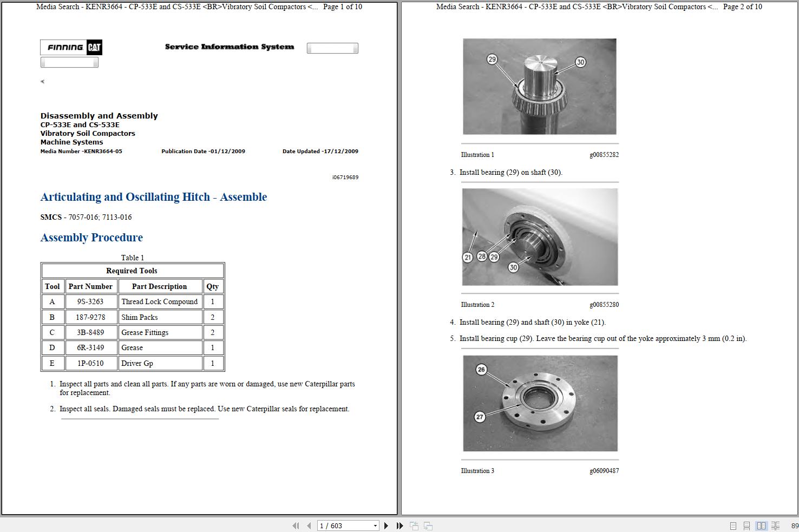Click Illustration 3 bearing plate photo

[539, 403]
